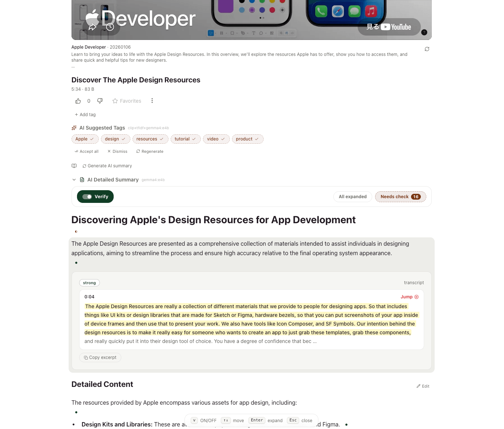Accept the video suggested tag

point(216,139)
